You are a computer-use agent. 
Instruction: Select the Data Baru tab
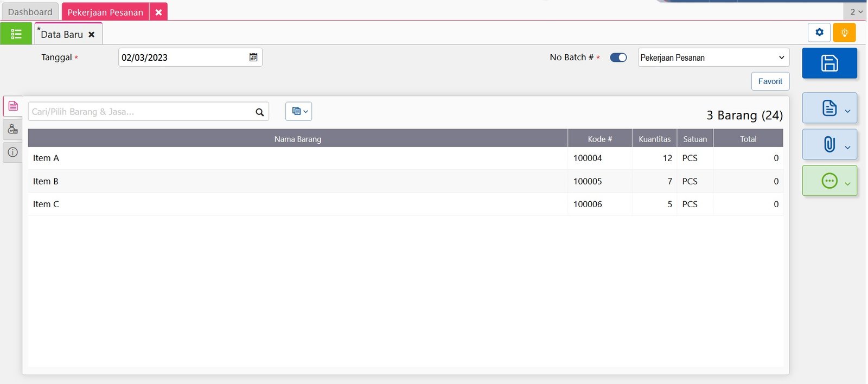[x=62, y=35]
